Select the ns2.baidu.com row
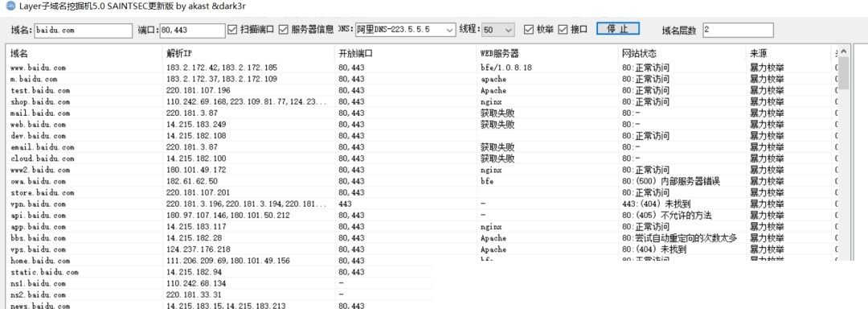The width and height of the screenshot is (868, 309). tap(219, 295)
